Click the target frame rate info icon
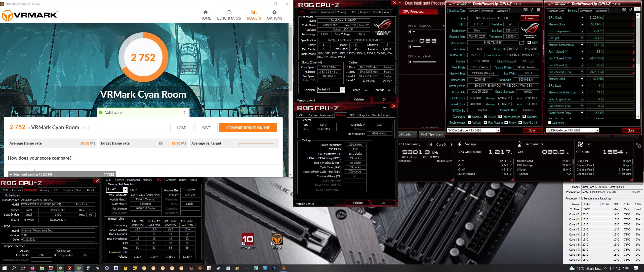 coord(160,143)
